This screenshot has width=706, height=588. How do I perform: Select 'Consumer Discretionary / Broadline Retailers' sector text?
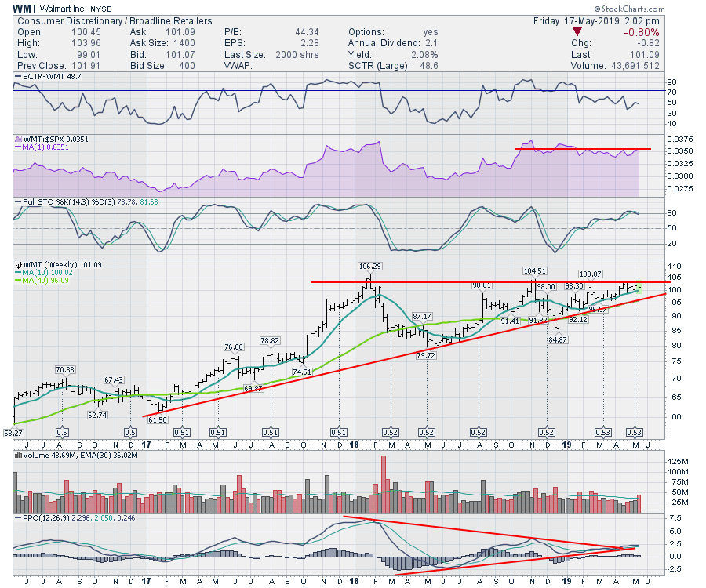pos(115,21)
